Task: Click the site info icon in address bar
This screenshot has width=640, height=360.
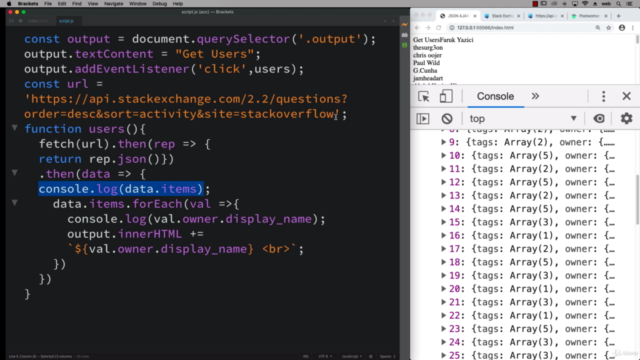Action: 452,28
